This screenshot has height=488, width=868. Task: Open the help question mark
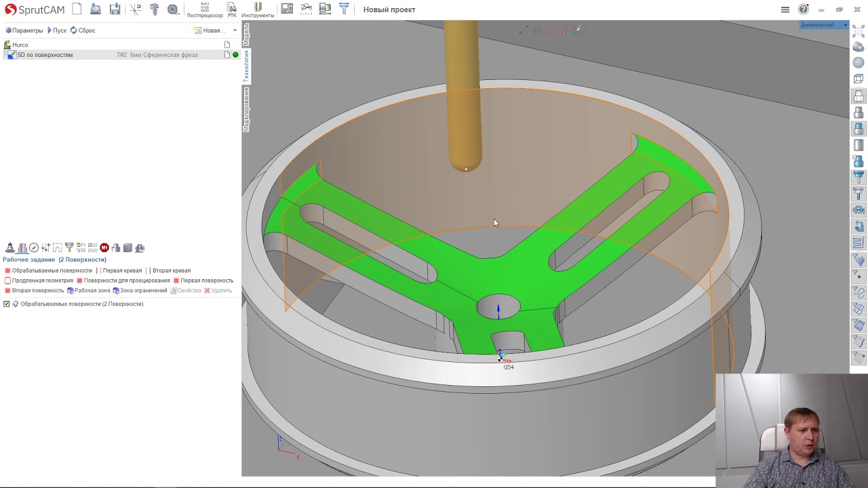(804, 9)
